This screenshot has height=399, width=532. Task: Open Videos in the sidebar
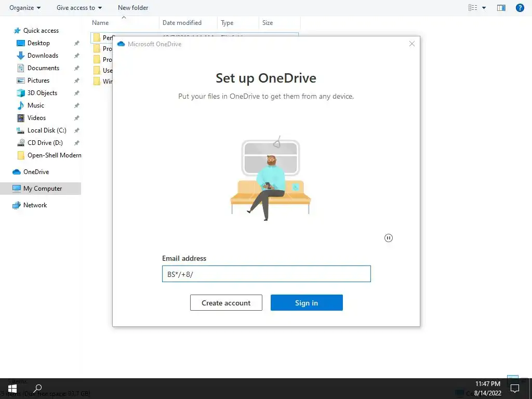coord(36,118)
